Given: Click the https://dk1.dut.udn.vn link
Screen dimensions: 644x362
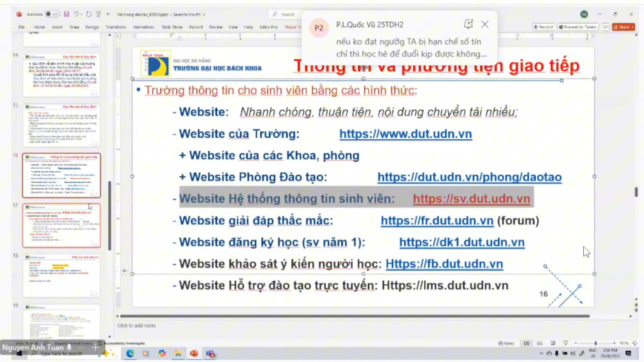Looking at the screenshot, I should pyautogui.click(x=462, y=242).
